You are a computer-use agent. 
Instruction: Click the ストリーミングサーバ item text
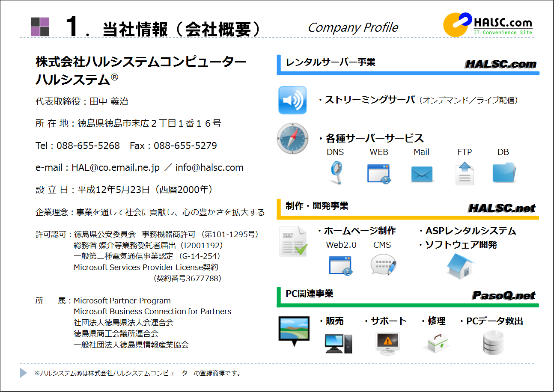(x=370, y=100)
